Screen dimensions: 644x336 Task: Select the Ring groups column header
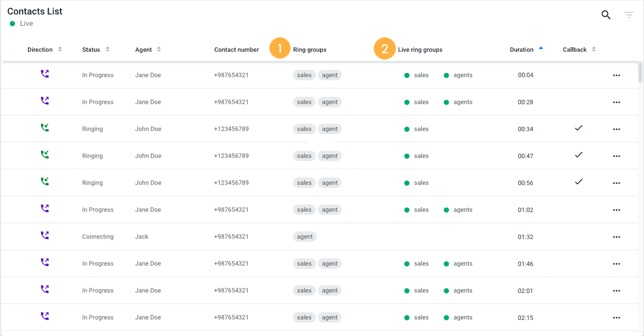309,49
